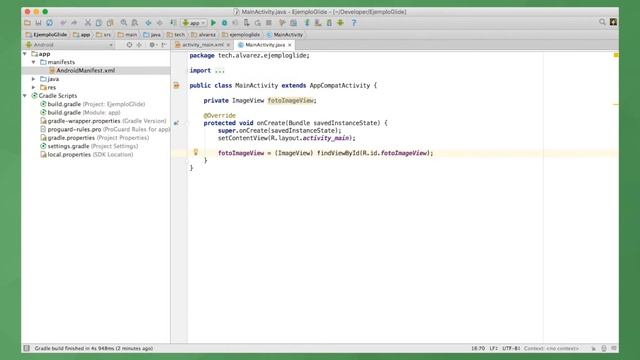This screenshot has width=640, height=360.
Task: Close the activity_main.xml tab
Action: (x=228, y=45)
